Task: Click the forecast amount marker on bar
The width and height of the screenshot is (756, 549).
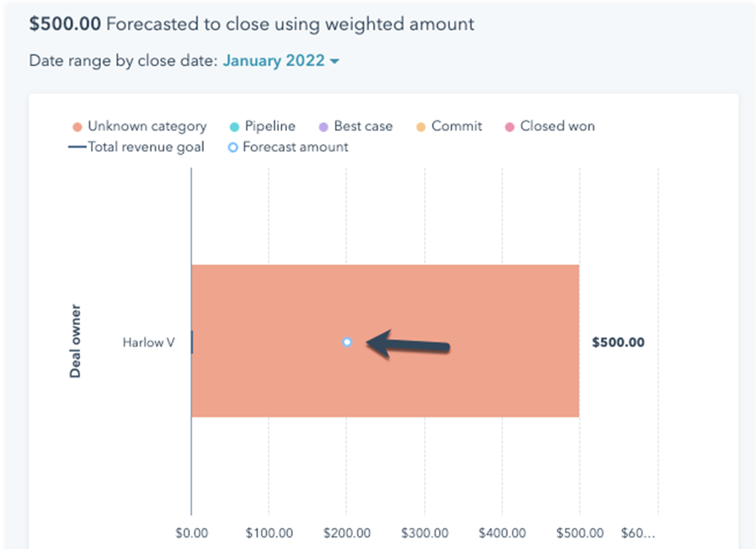Action: point(347,342)
